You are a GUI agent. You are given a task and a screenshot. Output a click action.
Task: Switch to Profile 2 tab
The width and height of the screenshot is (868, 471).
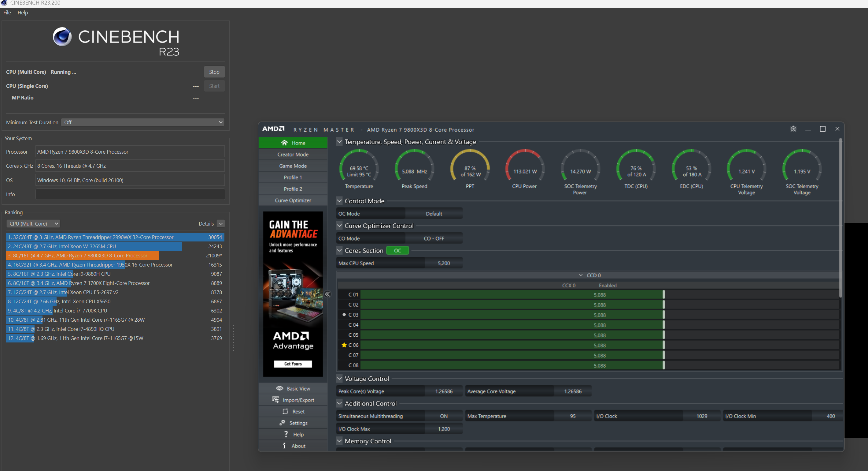coord(293,189)
